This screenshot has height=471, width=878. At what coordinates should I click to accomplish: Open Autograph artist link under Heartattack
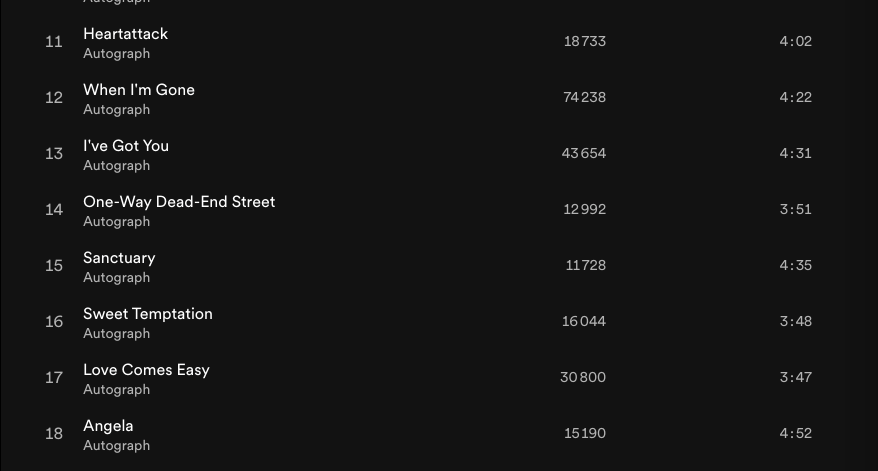coord(116,54)
